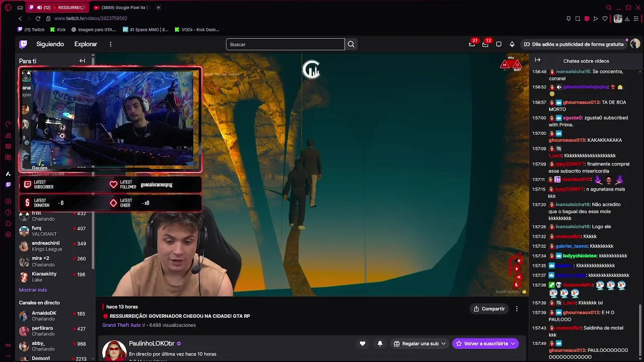Open a new browser tab
644x362 pixels.
point(158,8)
